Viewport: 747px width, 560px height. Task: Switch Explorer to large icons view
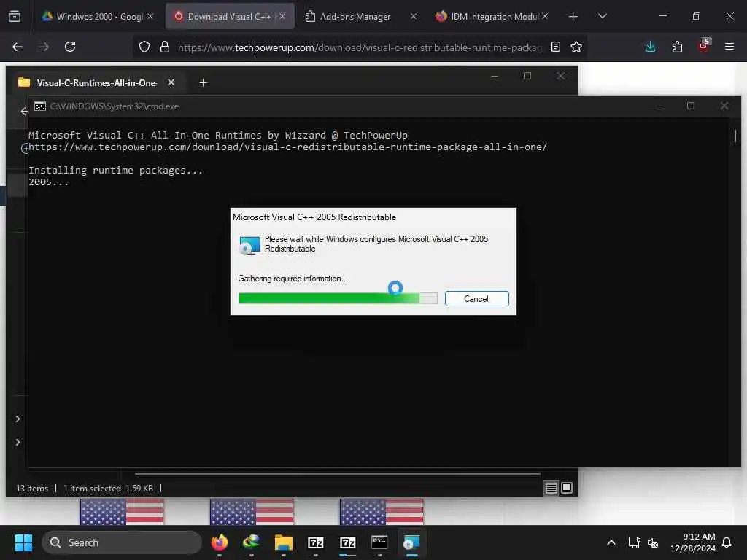pyautogui.click(x=566, y=488)
